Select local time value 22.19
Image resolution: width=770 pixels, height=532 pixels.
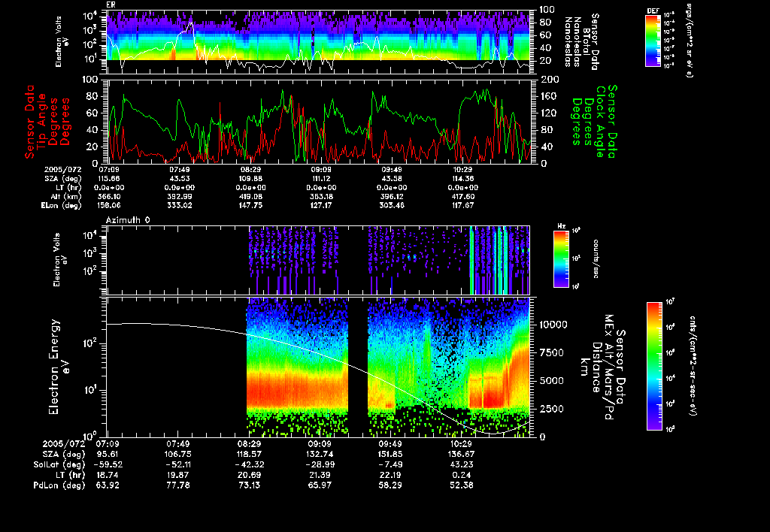[390, 475]
